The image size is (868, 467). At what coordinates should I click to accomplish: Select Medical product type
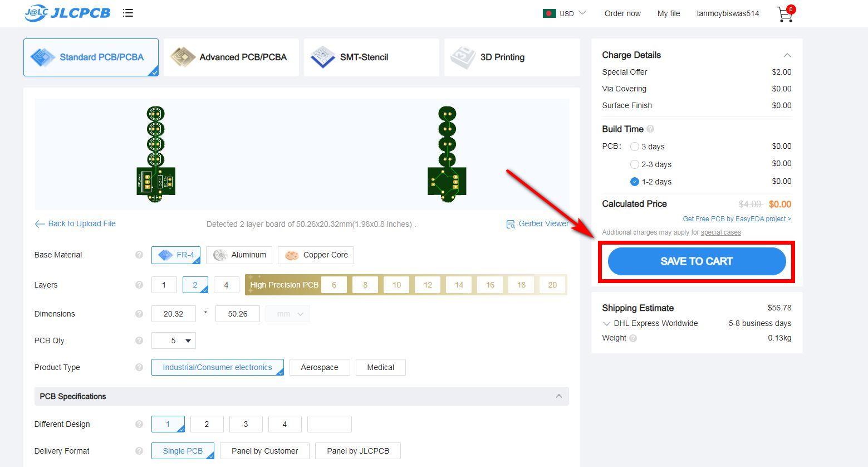click(381, 367)
